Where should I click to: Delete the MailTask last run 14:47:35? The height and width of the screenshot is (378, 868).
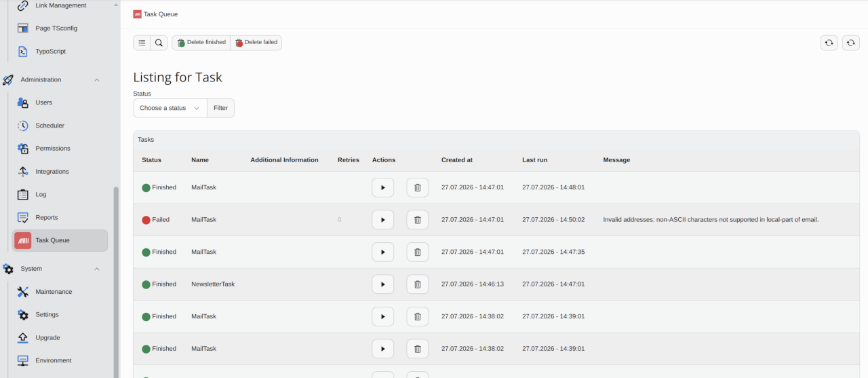coord(417,252)
